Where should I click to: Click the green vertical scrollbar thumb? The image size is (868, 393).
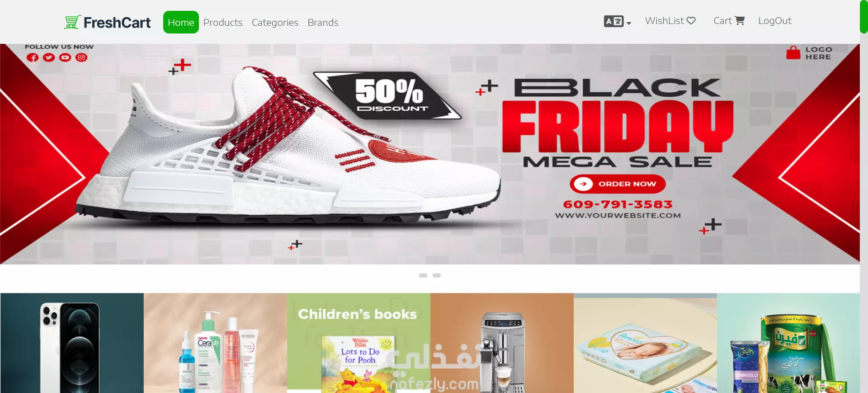pos(864,17)
